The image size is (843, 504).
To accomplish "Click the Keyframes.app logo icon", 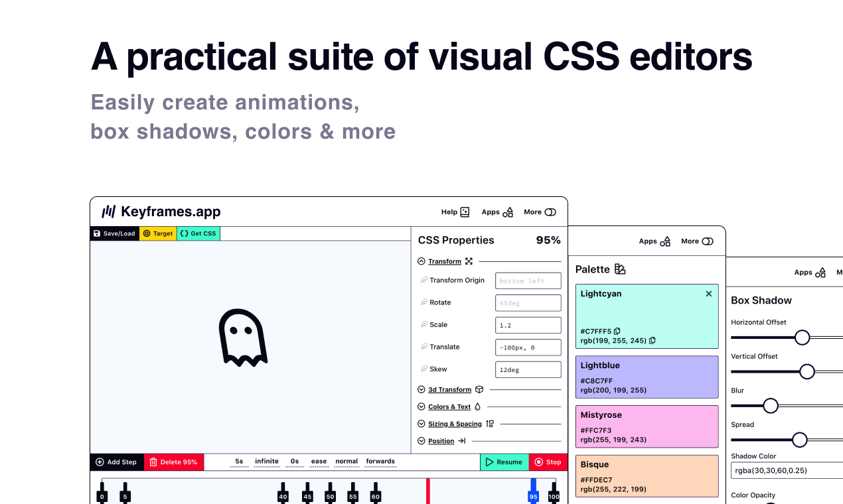I will pos(108,212).
